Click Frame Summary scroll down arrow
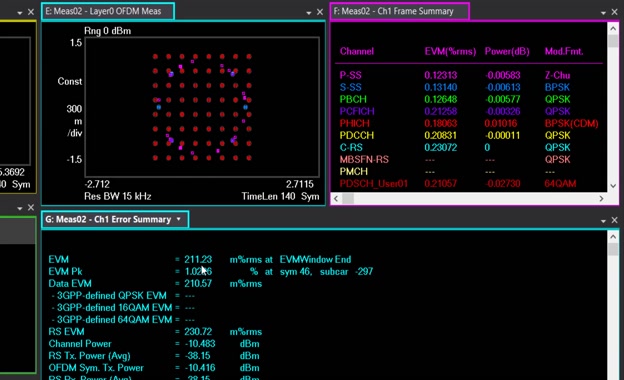The image size is (624, 380). tap(613, 186)
